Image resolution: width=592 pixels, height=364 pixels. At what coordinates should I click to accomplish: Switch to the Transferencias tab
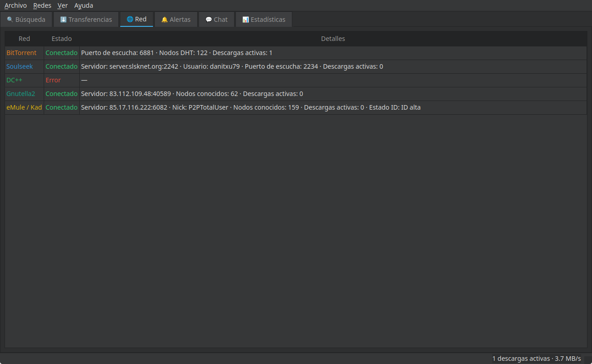(x=86, y=20)
